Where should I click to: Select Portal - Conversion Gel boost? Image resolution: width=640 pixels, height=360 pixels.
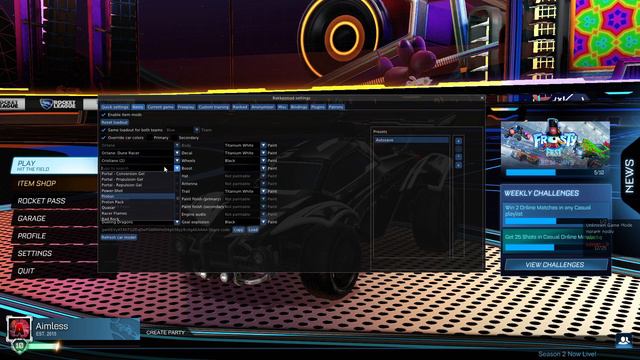138,173
